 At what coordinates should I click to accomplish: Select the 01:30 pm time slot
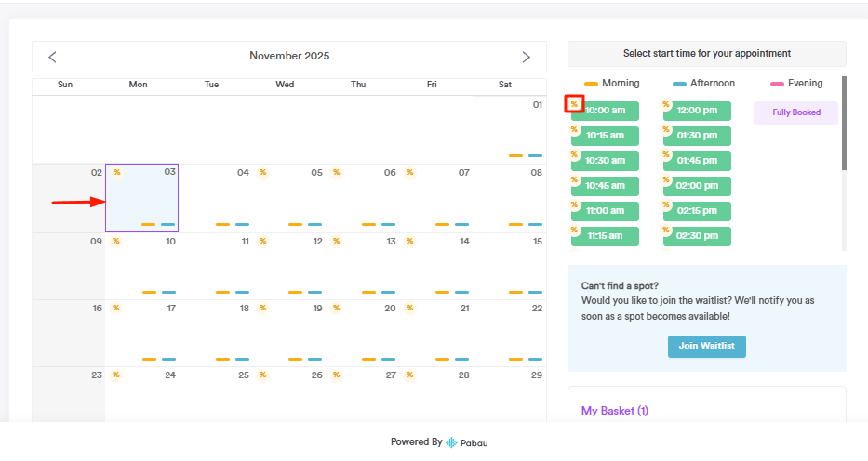pyautogui.click(x=697, y=135)
